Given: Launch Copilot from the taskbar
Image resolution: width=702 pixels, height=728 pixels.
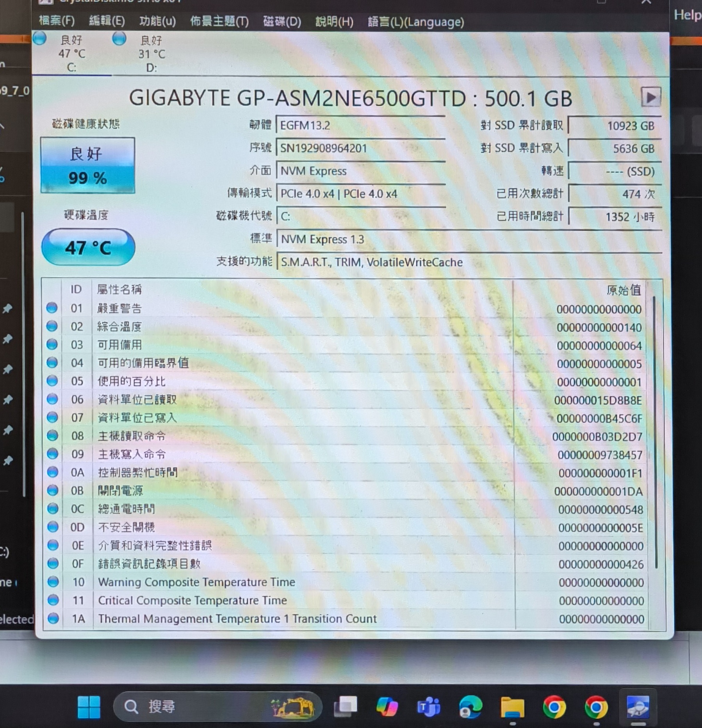Looking at the screenshot, I should click(387, 707).
